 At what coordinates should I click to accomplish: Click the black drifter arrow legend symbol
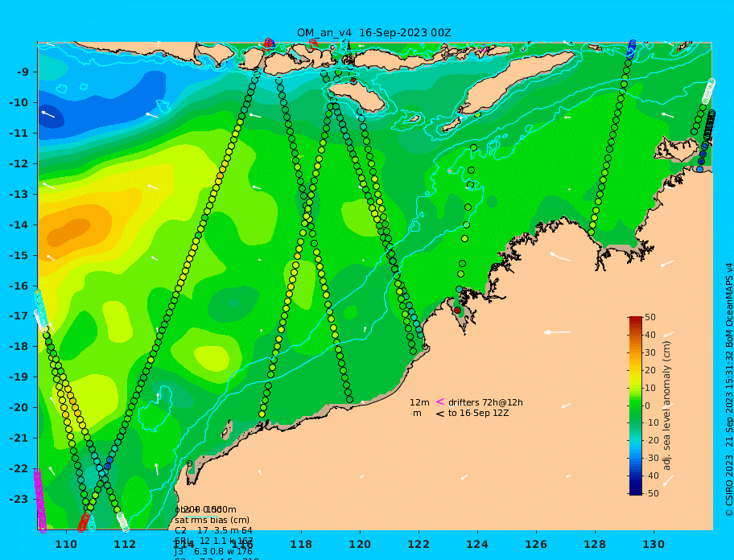440,414
